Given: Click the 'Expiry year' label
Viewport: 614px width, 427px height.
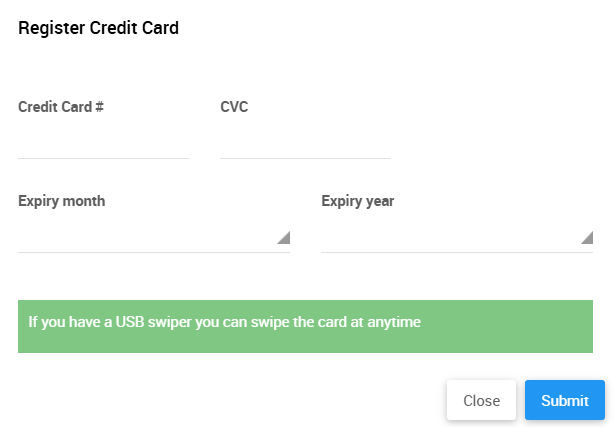Looking at the screenshot, I should (357, 201).
